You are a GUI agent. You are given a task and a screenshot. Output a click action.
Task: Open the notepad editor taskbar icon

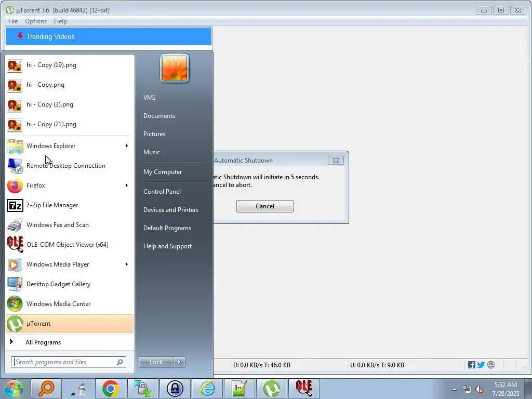pyautogui.click(x=239, y=389)
